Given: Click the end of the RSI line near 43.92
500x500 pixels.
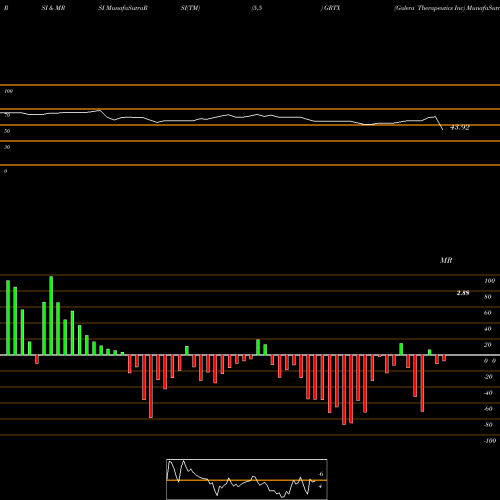Looking at the screenshot, I should coord(442,129).
